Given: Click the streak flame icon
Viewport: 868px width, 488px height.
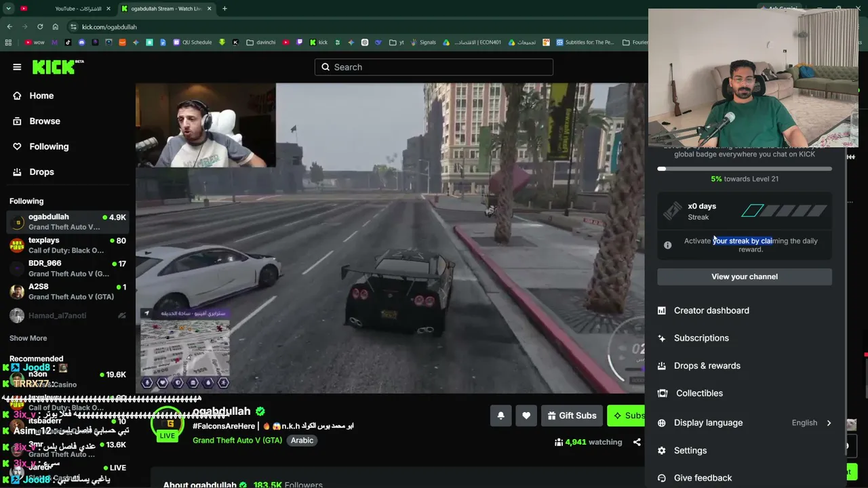Looking at the screenshot, I should tap(672, 211).
